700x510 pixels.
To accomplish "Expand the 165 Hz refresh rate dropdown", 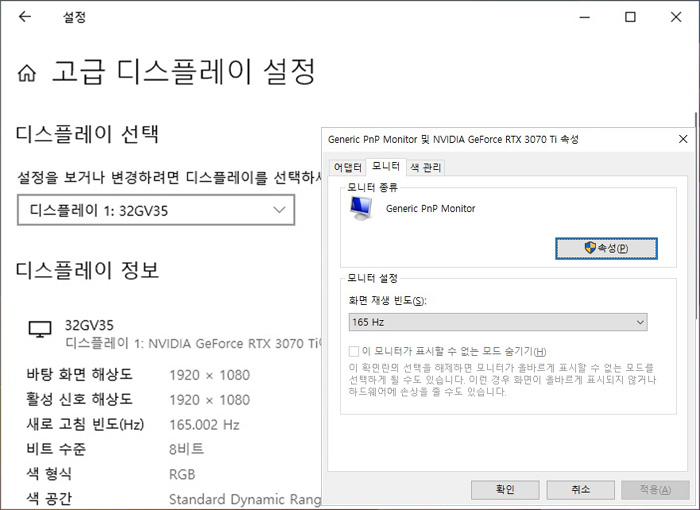I will 494,322.
